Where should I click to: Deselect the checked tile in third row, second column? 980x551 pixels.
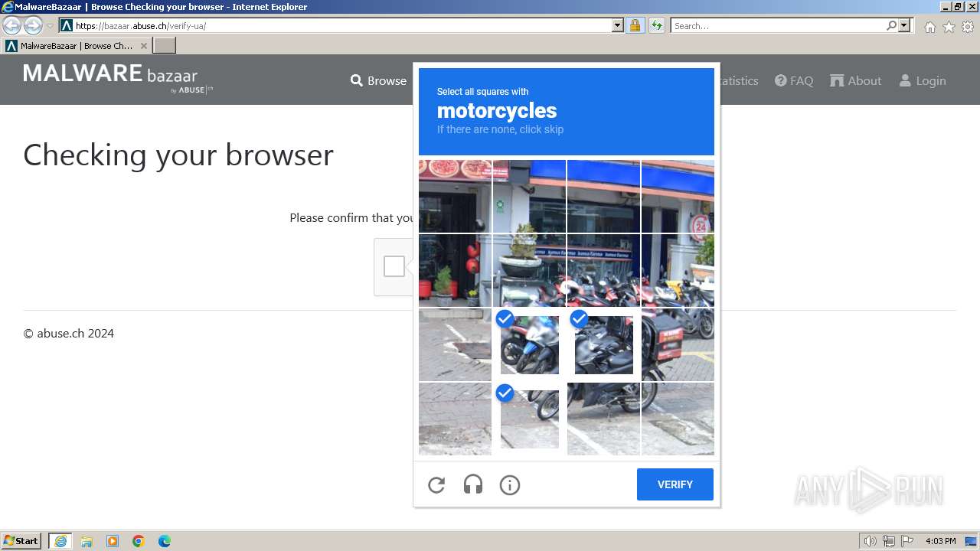[x=529, y=344]
